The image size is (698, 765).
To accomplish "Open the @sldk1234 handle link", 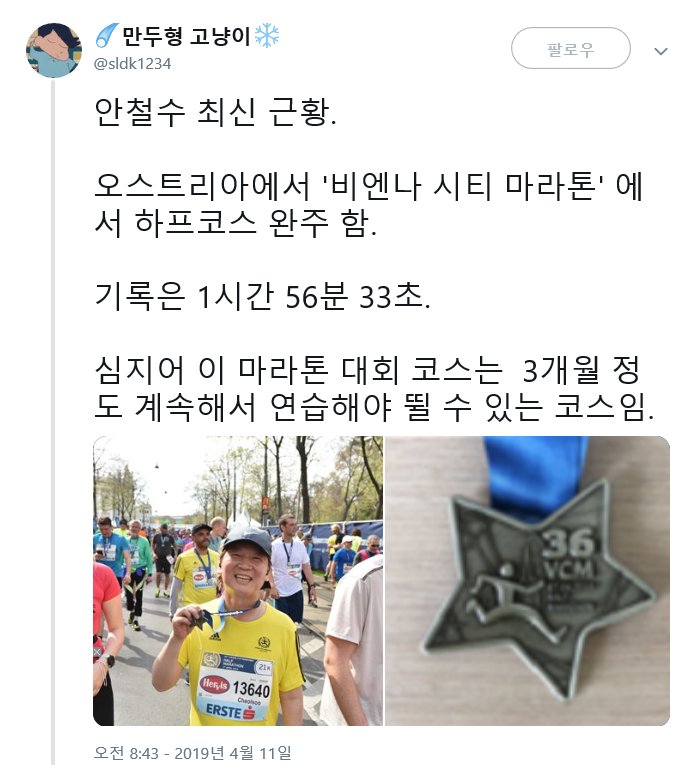I will (133, 64).
